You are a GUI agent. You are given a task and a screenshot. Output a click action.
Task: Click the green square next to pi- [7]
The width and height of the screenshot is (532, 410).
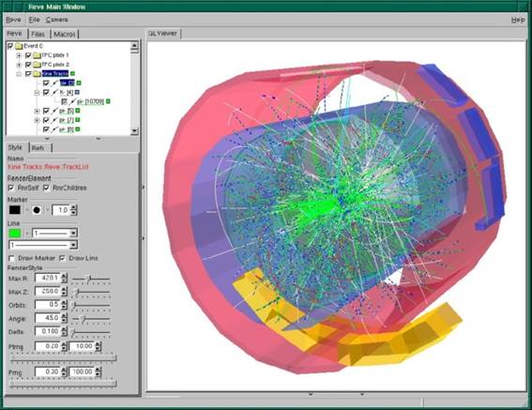click(78, 120)
